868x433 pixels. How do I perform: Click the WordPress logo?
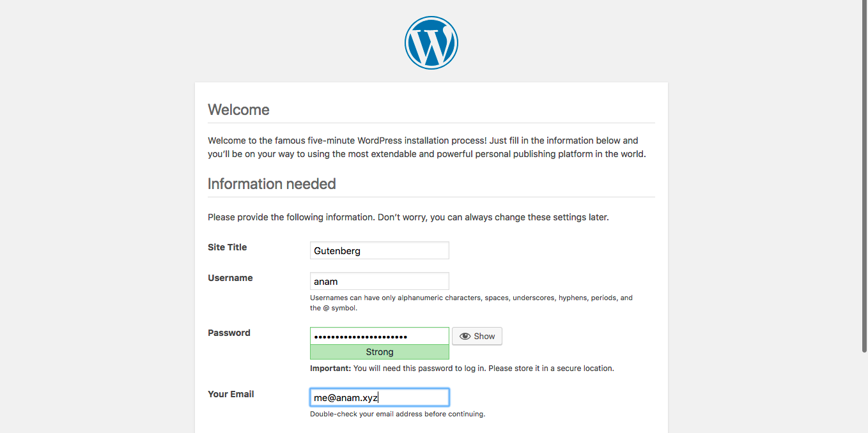click(431, 43)
